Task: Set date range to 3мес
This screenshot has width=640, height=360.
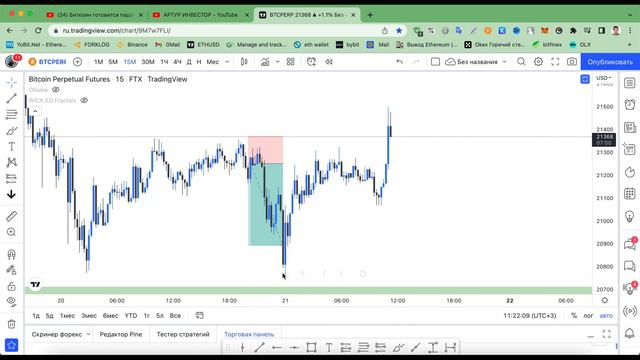Action: coord(89,316)
